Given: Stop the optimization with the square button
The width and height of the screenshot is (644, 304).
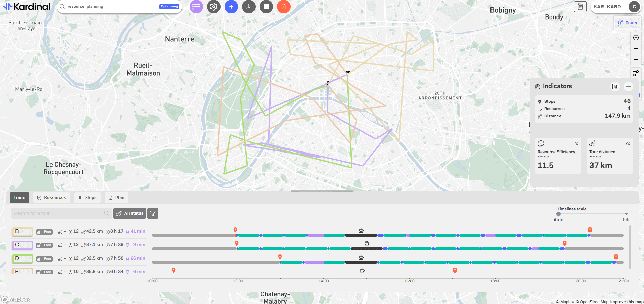Looking at the screenshot, I should [x=266, y=7].
